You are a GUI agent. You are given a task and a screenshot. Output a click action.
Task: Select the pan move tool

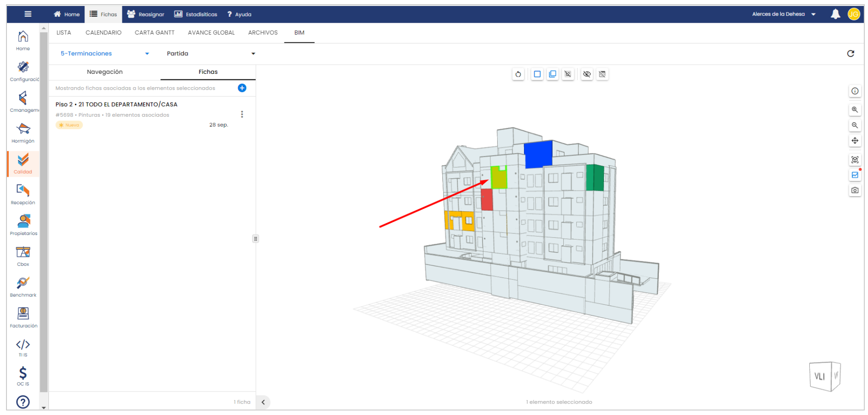coord(855,141)
